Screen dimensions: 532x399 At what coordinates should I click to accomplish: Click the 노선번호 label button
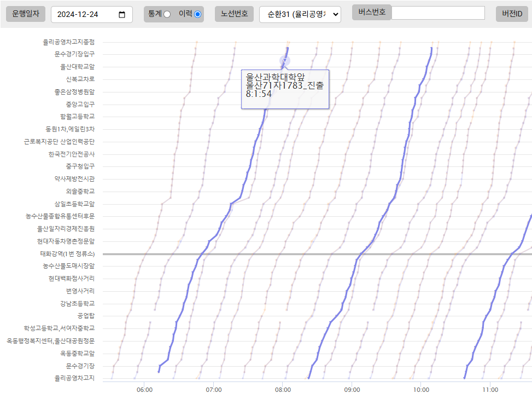coord(234,14)
